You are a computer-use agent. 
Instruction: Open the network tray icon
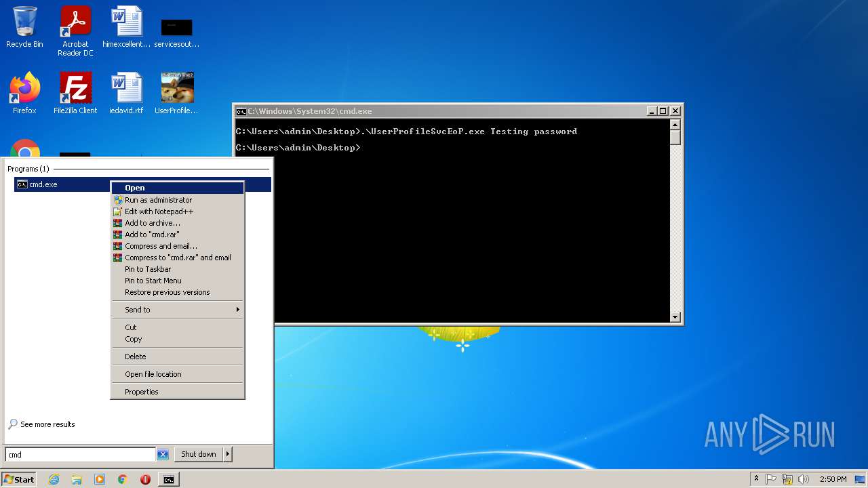pyautogui.click(x=787, y=479)
